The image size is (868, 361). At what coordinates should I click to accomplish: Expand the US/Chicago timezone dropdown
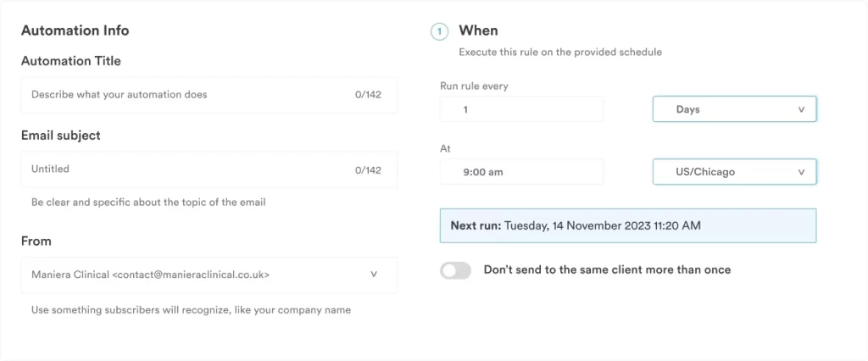733,172
